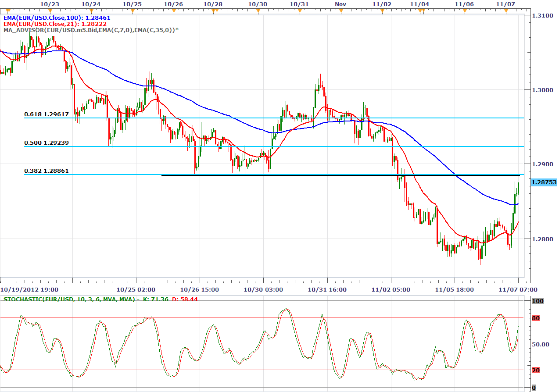Screen dimensions: 559x392
Task: Click the orange marker beneath Nov
Action: 340,10
